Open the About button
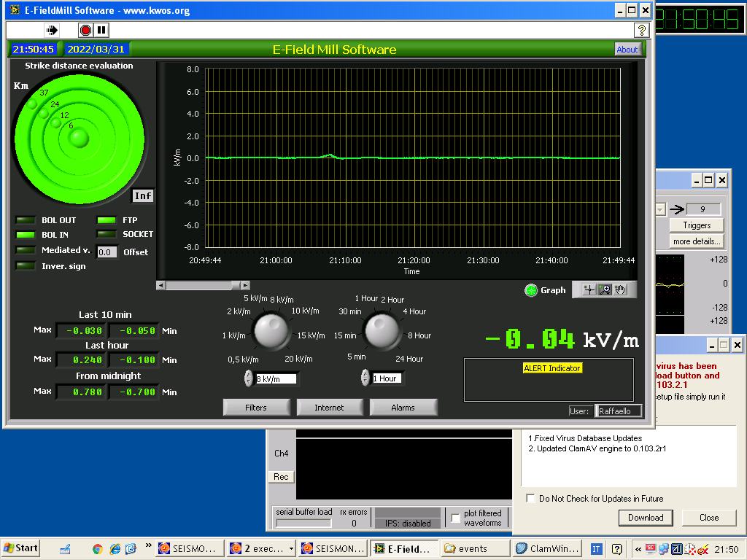 [627, 50]
